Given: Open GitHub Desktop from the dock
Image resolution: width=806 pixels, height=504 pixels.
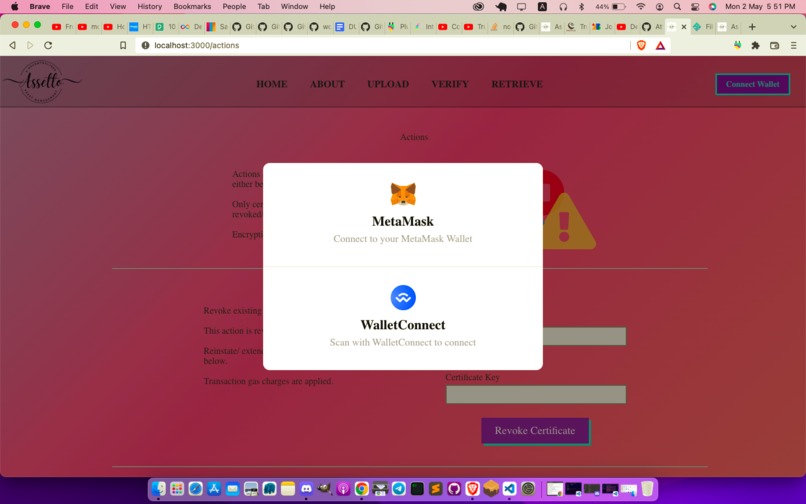Looking at the screenshot, I should pos(454,488).
